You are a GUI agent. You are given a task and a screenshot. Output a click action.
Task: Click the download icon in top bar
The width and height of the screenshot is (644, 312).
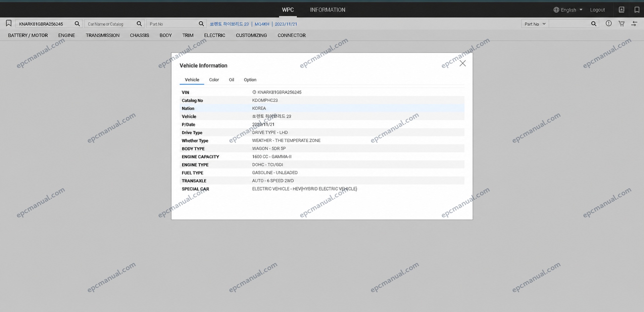click(x=622, y=10)
